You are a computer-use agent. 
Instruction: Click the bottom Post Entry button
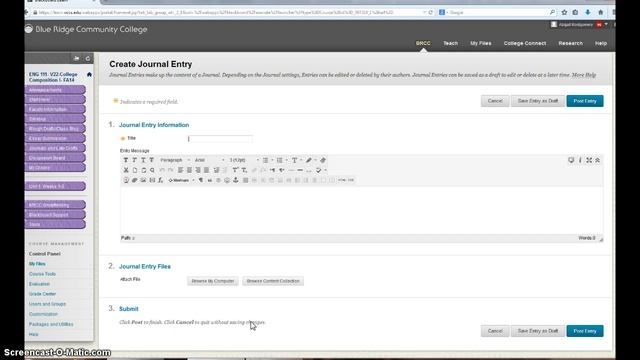585,331
